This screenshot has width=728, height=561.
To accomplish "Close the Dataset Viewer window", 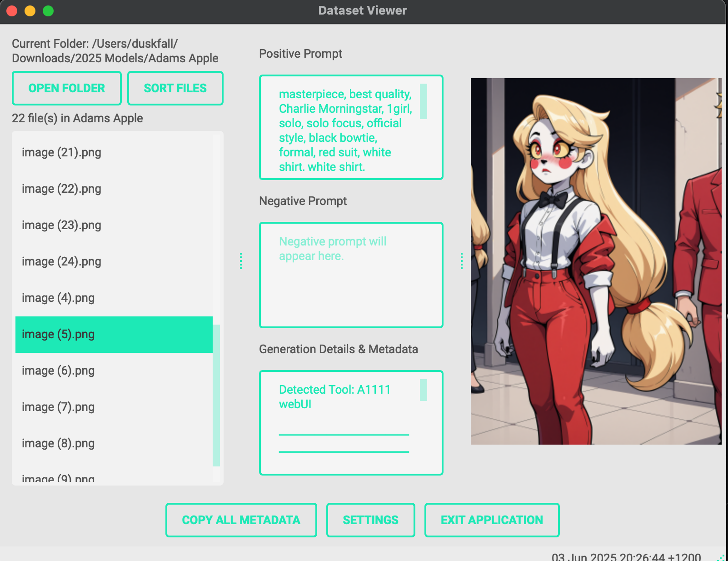I will coord(12,10).
